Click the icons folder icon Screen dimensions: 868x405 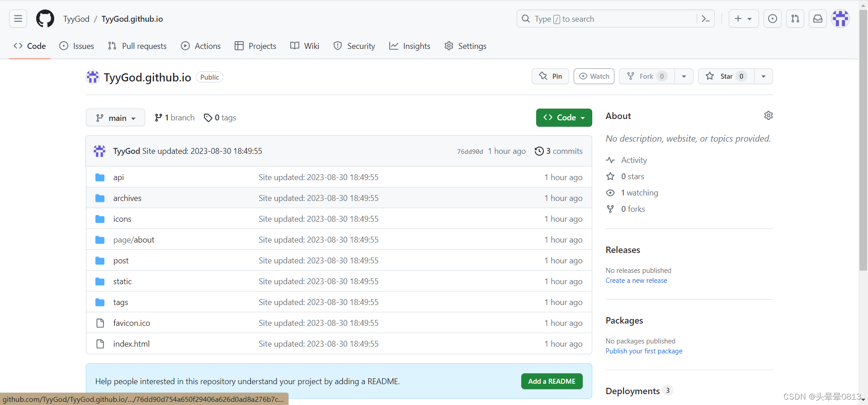click(100, 219)
